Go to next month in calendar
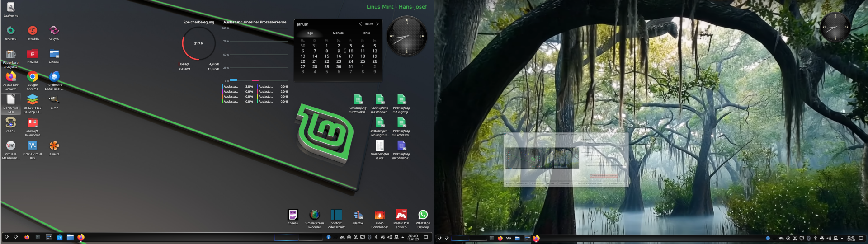868x244 pixels. tap(377, 24)
